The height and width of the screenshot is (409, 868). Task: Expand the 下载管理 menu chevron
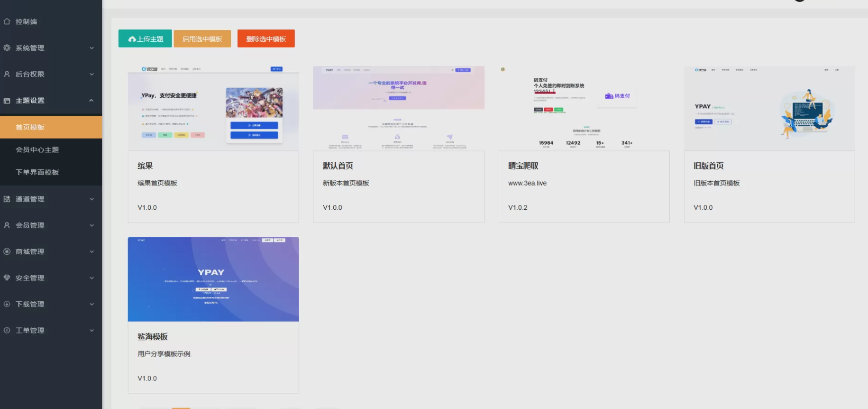pyautogui.click(x=91, y=304)
